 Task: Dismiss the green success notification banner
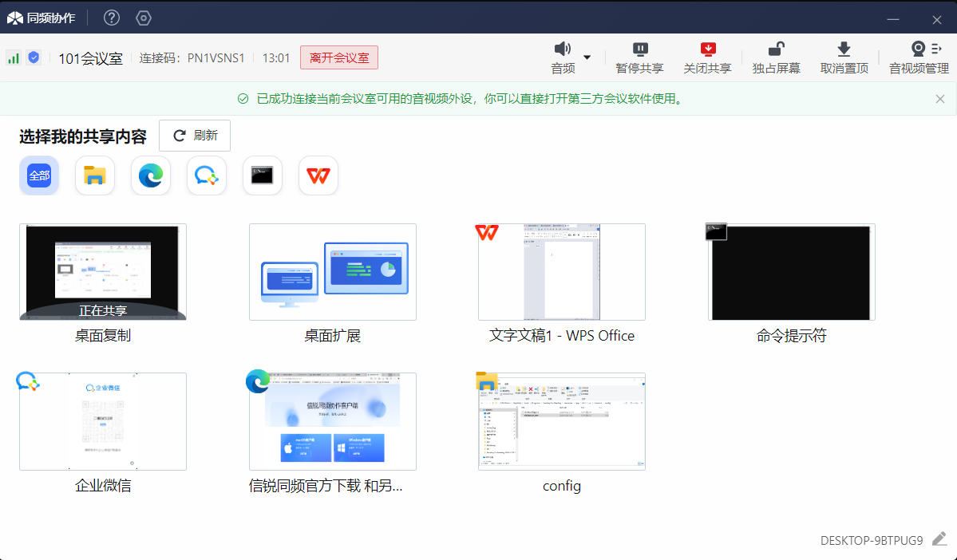click(x=940, y=99)
